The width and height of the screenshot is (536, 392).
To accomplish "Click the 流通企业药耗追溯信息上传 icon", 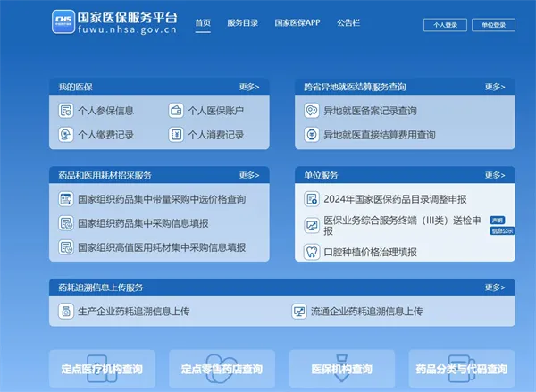I will (x=299, y=312).
